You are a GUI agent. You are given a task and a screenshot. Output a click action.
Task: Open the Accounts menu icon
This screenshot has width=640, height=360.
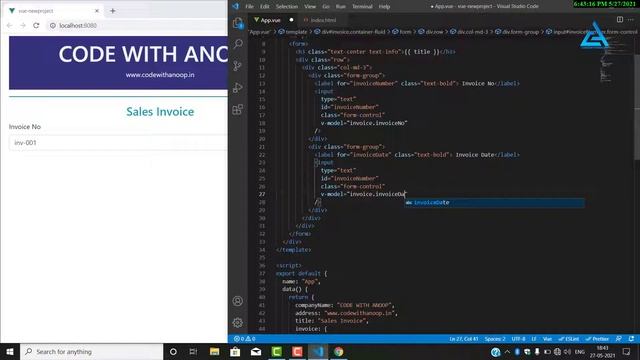click(x=238, y=301)
